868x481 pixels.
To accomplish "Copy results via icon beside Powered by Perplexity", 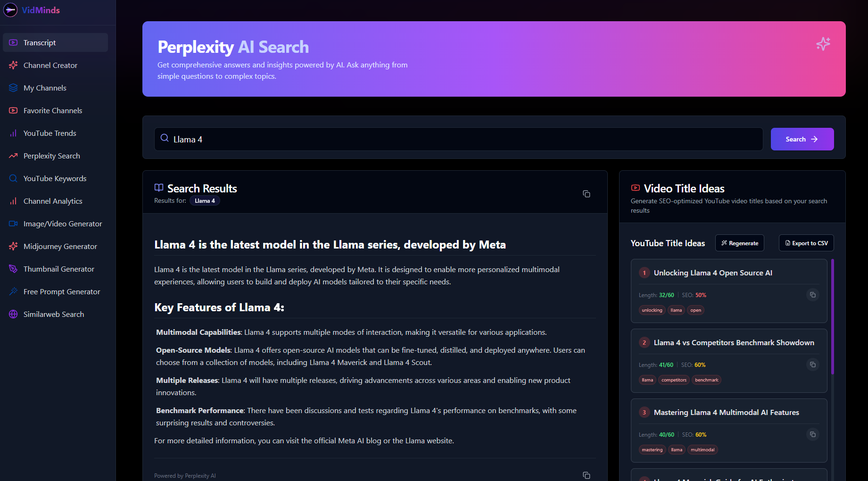I will point(587,475).
